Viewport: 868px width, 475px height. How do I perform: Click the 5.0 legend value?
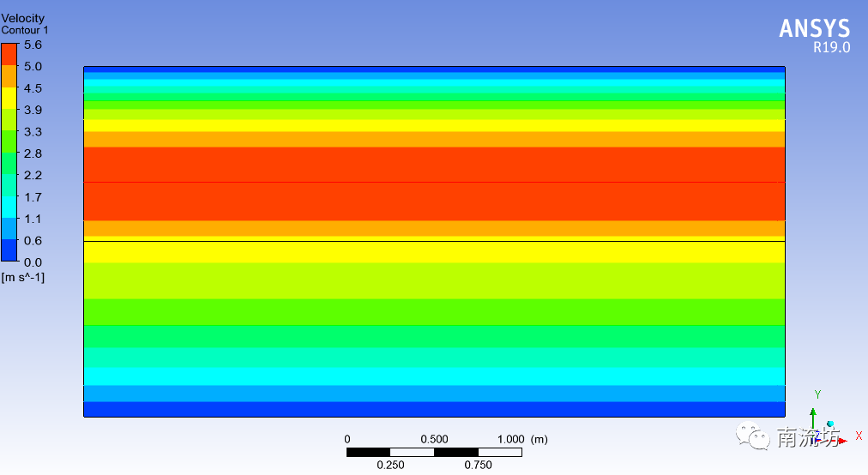[33, 66]
